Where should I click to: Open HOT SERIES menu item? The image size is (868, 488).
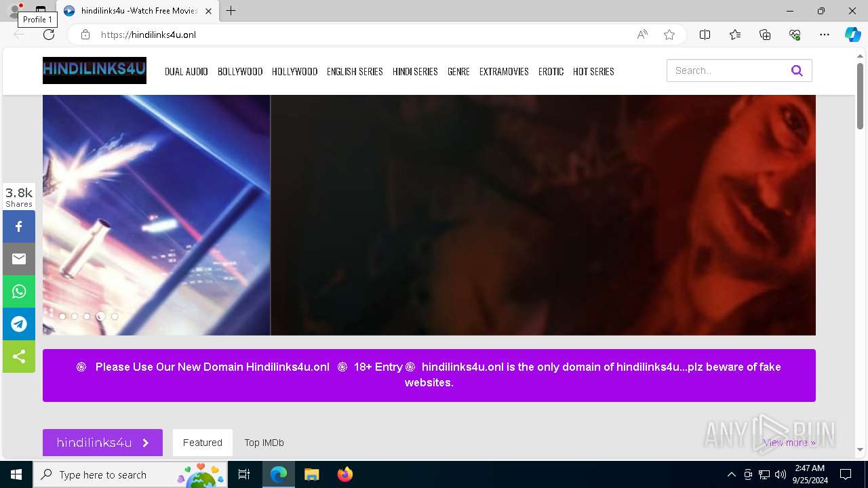tap(593, 71)
